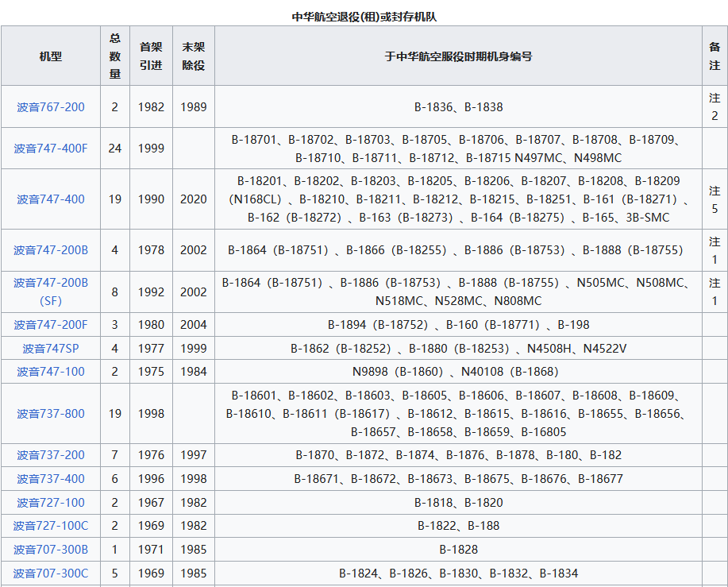Click the cell N9898 (B-1860)

coord(458,372)
